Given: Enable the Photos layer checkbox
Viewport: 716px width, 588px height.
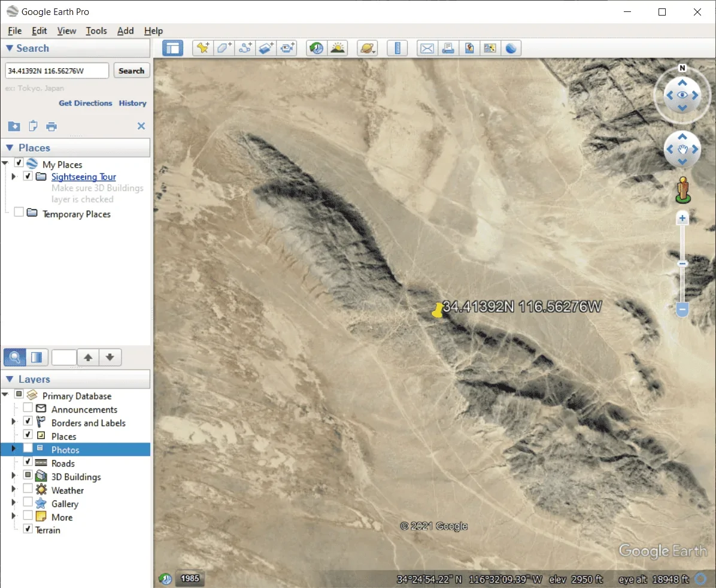Looking at the screenshot, I should [x=28, y=448].
